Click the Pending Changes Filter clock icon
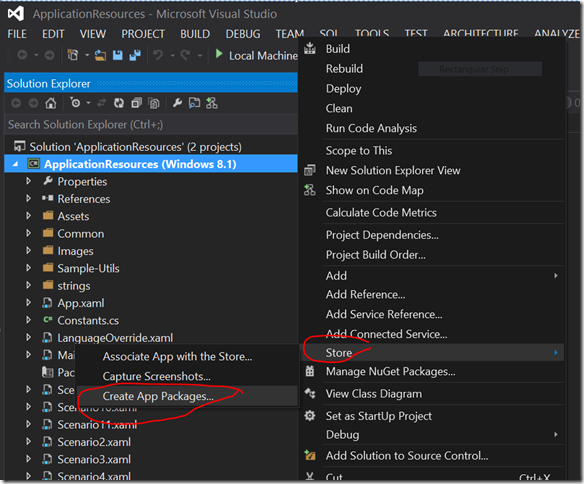This screenshot has height=484, width=584. click(x=75, y=102)
